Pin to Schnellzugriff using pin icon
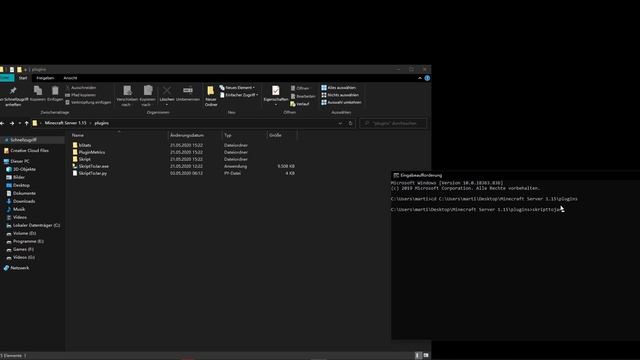This screenshot has width=640, height=360. click(x=13, y=91)
